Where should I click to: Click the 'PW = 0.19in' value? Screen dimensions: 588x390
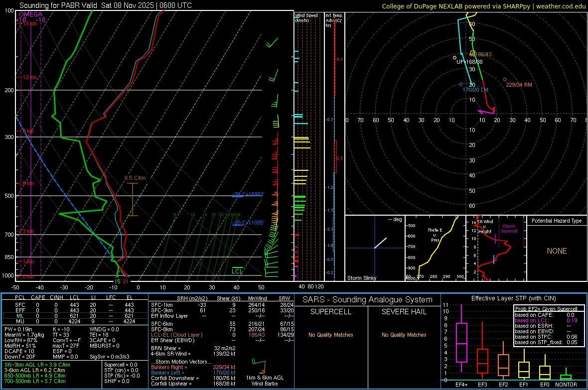coord(18,329)
